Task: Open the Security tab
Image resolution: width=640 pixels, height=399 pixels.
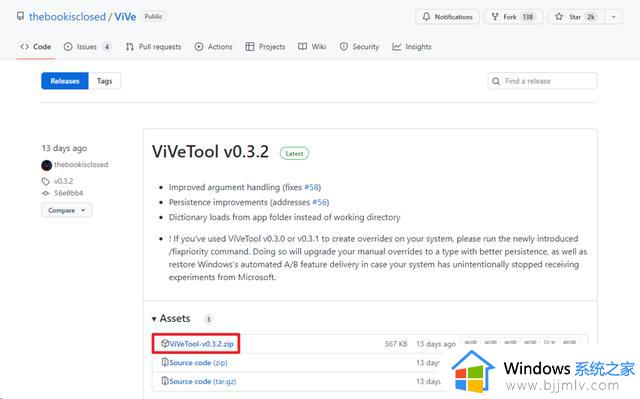Action: coord(359,47)
